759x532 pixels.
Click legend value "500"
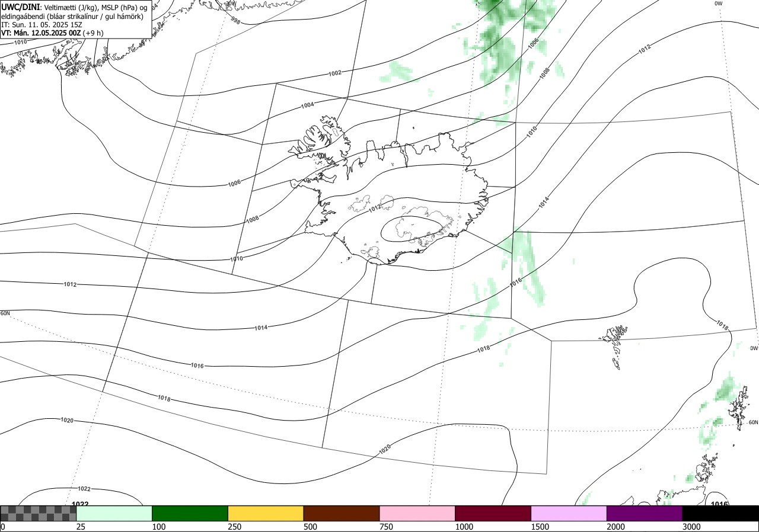(x=310, y=527)
